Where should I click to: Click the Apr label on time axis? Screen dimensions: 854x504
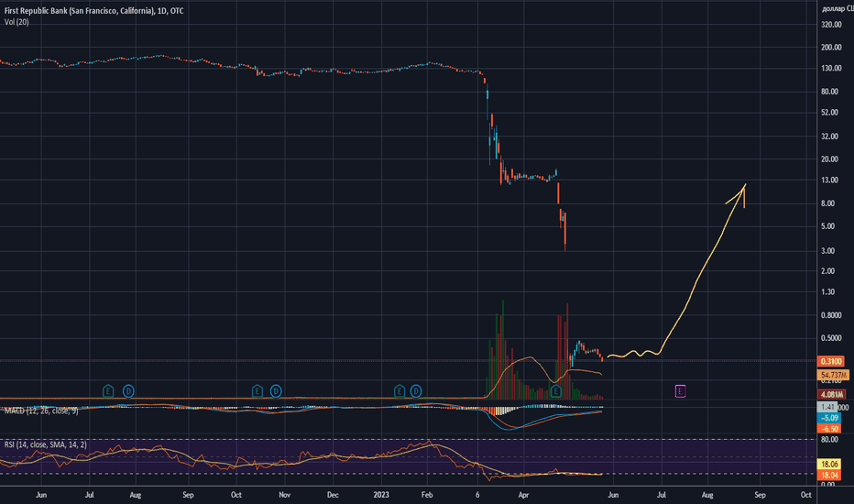[x=523, y=495]
